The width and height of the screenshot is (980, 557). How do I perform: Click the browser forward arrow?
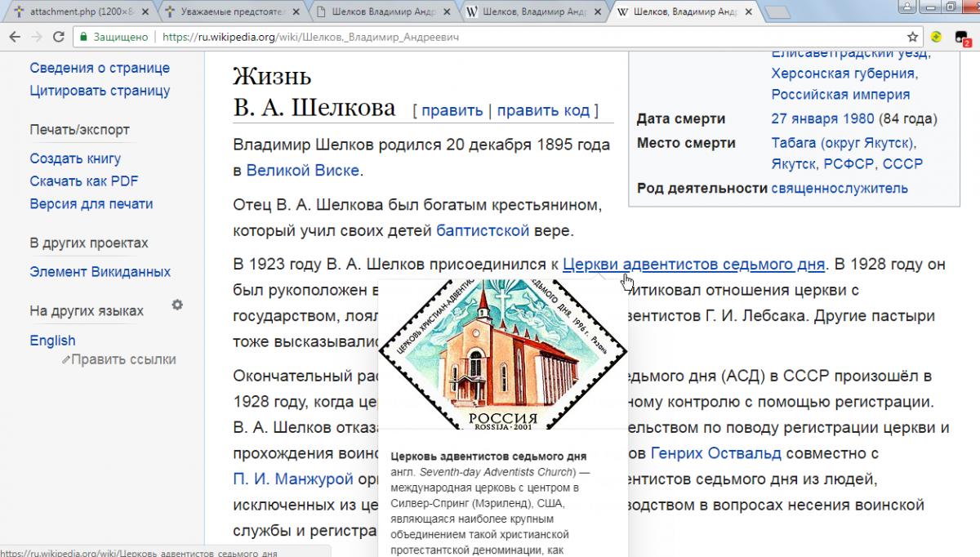[36, 37]
